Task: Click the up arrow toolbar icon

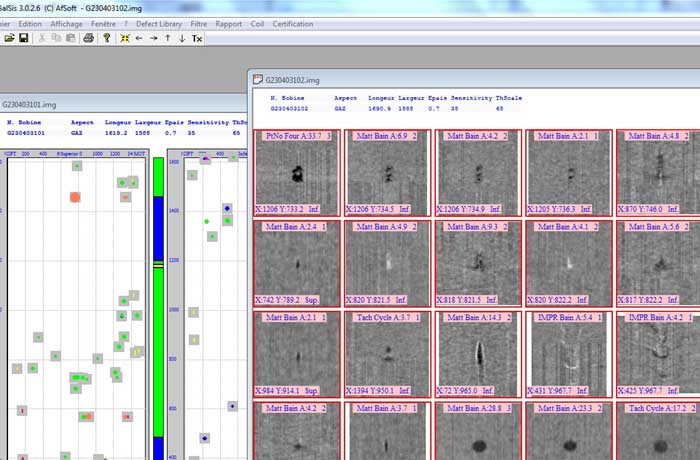Action: 168,38
